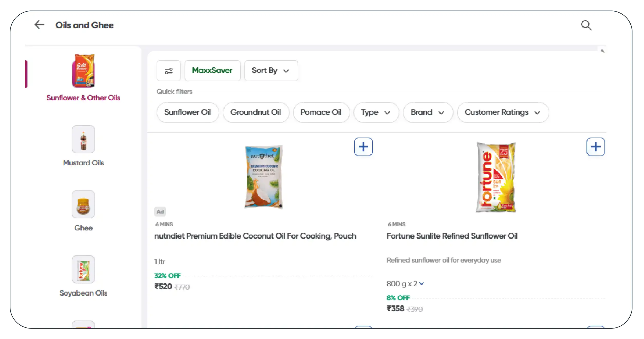Add Fortune Sunlite oil with plus icon
Screen dimensions: 644x339
(x=595, y=147)
